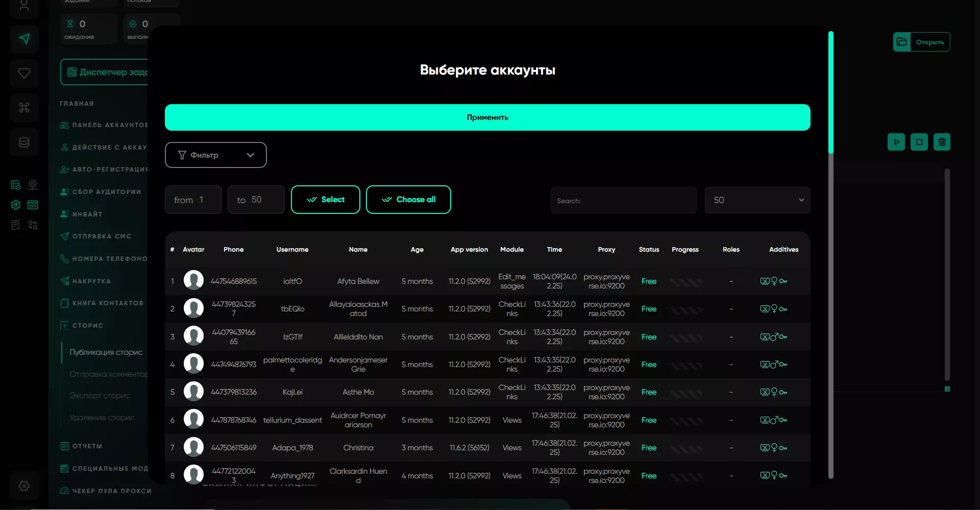Click the green gear-list icon in left rail
The width and height of the screenshot is (980, 510).
[16, 205]
